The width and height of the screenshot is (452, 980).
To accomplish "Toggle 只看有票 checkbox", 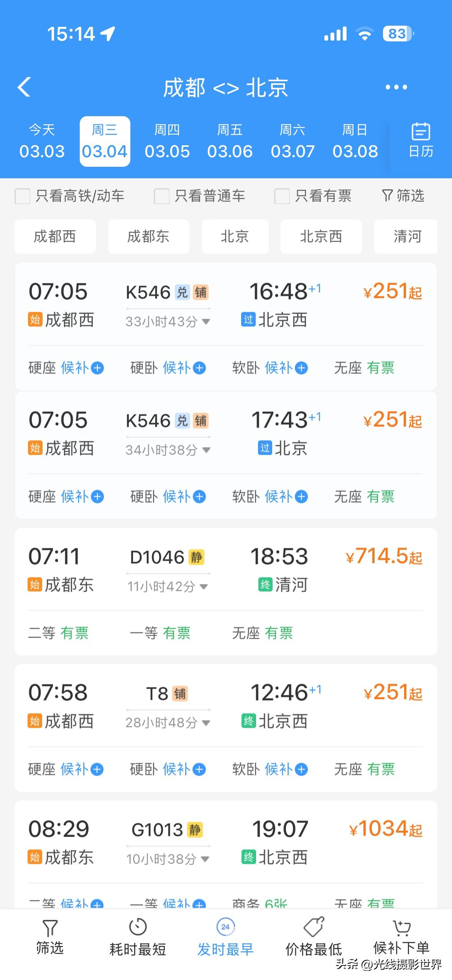I will [282, 196].
